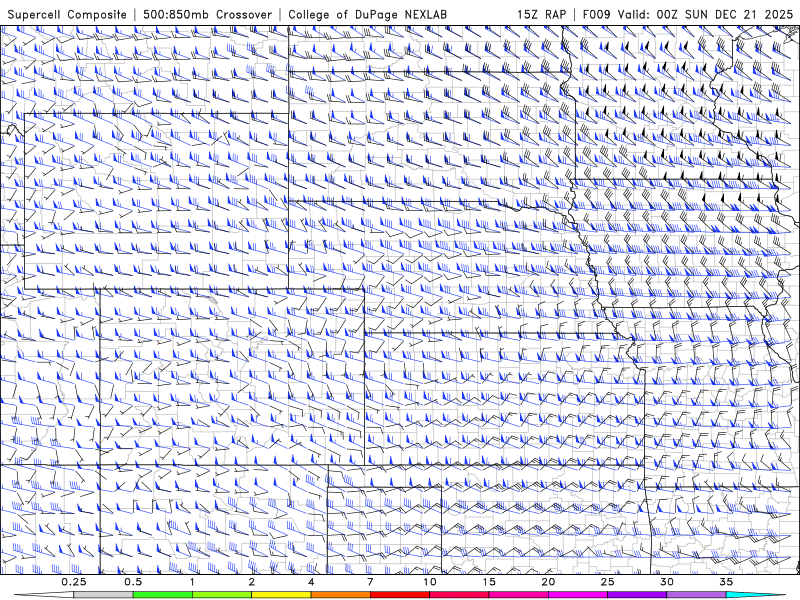Pick the crimson 10–15 legend segment
This screenshot has height=600, width=800.
(x=459, y=595)
